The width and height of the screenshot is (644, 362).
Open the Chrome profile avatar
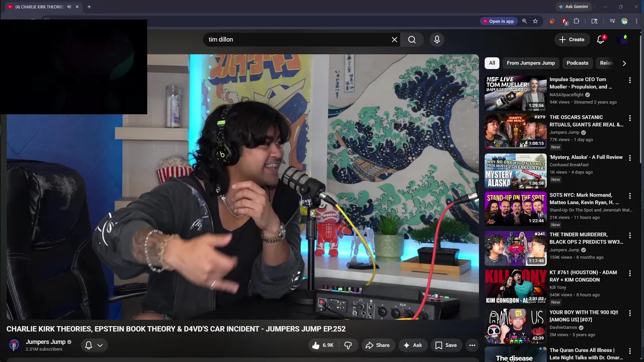point(624,21)
